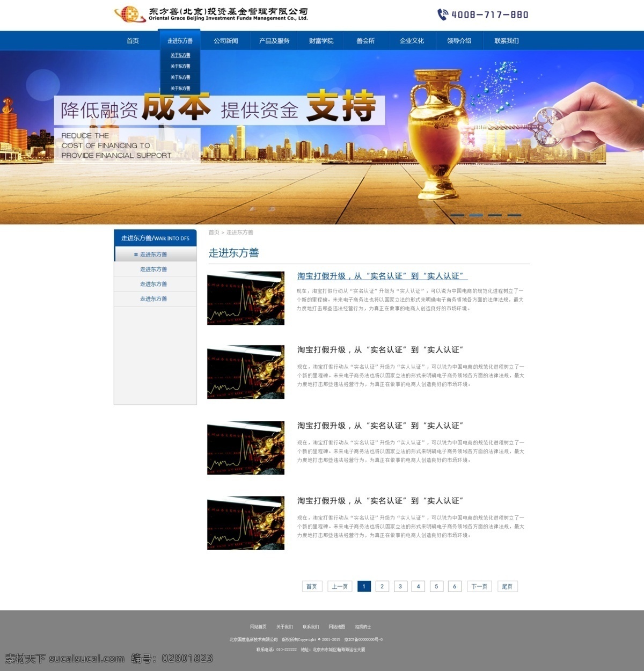Go to 联系我们 in the top navigation bar
Screen dimensions: 644x671
tap(507, 41)
